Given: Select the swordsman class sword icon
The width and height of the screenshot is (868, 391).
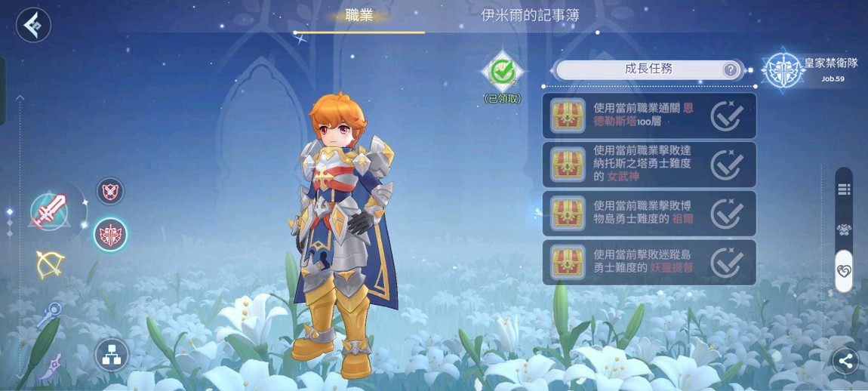Looking at the screenshot, I should click(49, 211).
